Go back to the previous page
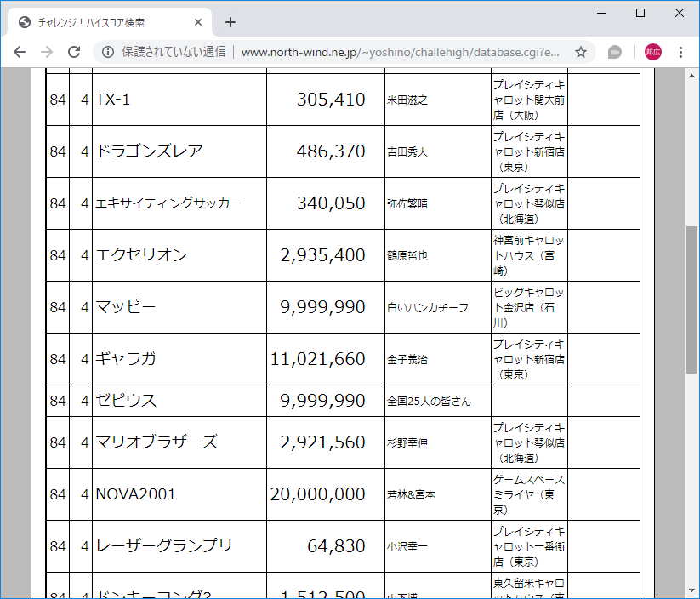 point(20,52)
